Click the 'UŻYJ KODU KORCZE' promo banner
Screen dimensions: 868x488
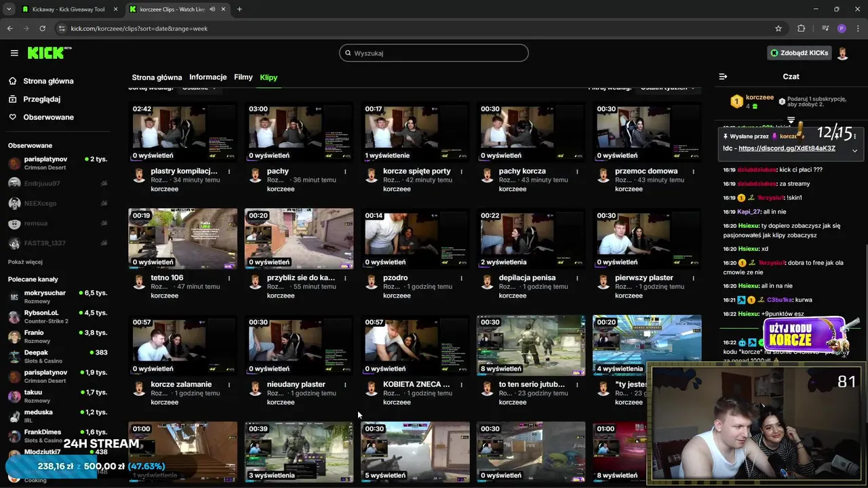[x=807, y=335]
